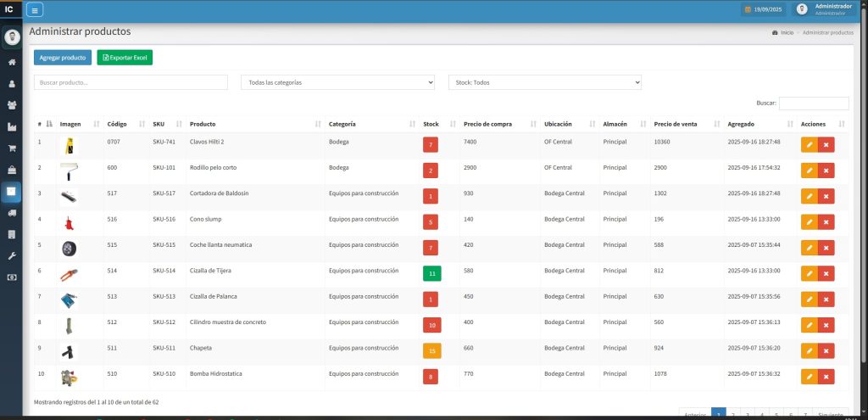This screenshot has width=868, height=420.
Task: Click the Exportar Excel button
Action: point(125,58)
